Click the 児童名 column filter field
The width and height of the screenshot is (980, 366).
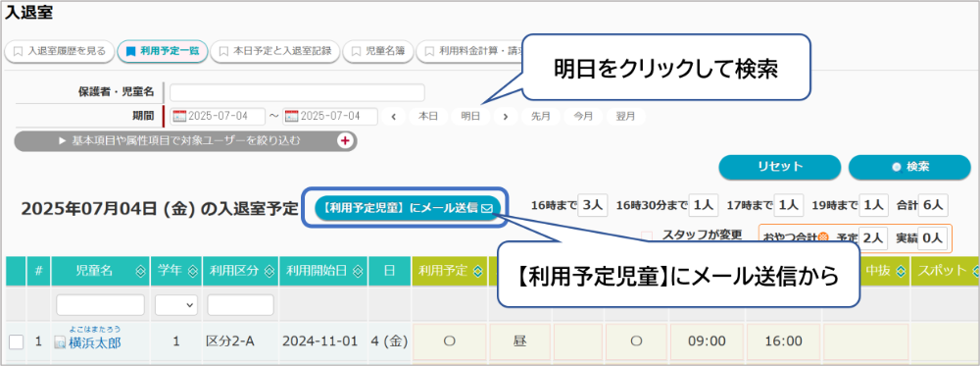pyautogui.click(x=100, y=305)
